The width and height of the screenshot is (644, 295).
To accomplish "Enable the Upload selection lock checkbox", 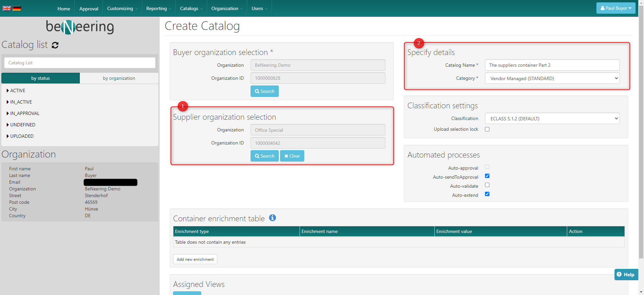I will click(487, 129).
